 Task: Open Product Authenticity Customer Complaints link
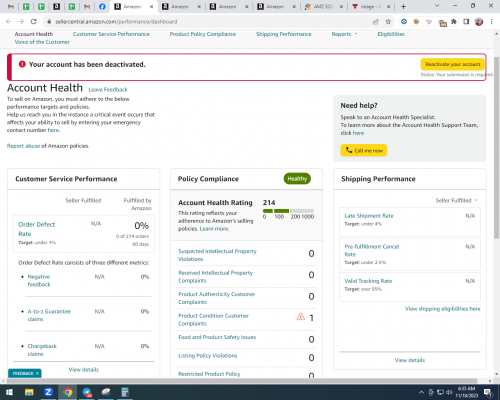click(x=217, y=298)
